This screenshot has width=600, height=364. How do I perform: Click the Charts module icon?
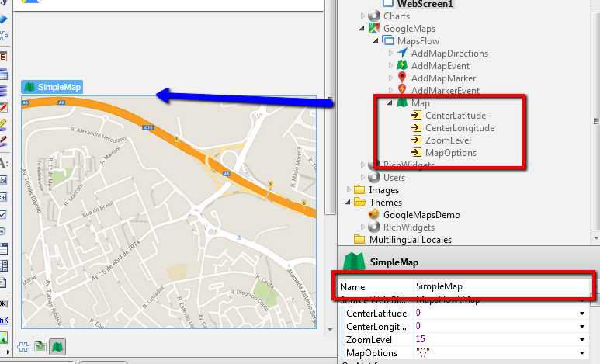coord(374,16)
